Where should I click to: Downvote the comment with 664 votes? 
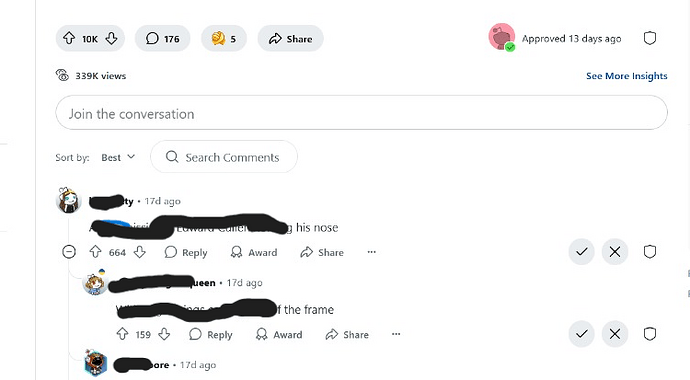click(x=139, y=252)
